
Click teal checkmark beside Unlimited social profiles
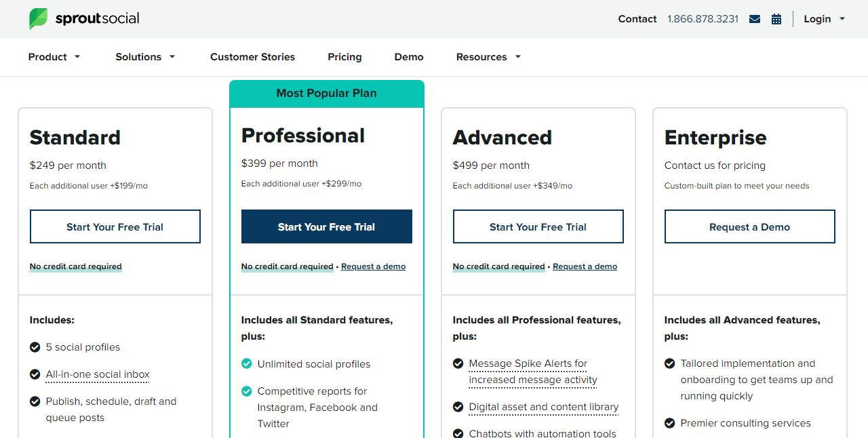tap(247, 364)
